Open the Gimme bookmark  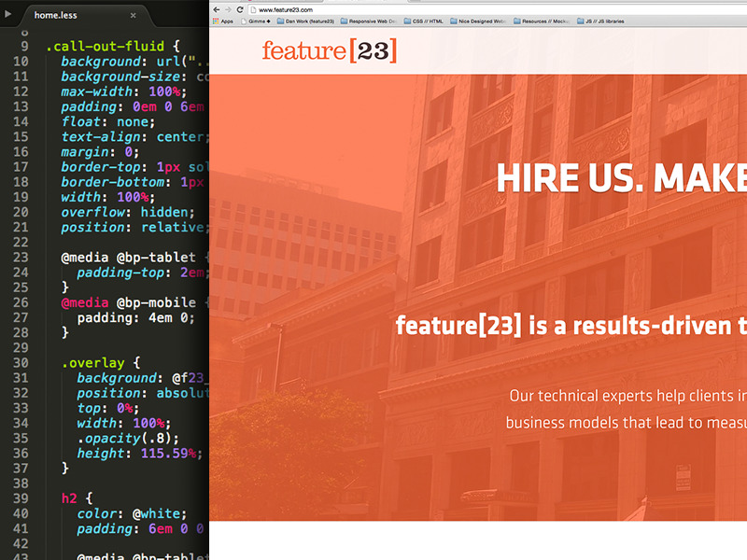[x=256, y=21]
